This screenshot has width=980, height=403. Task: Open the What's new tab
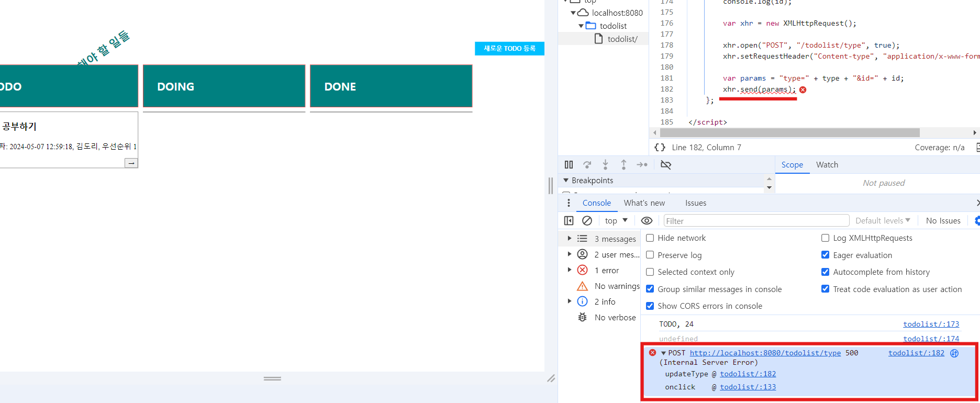coord(644,203)
